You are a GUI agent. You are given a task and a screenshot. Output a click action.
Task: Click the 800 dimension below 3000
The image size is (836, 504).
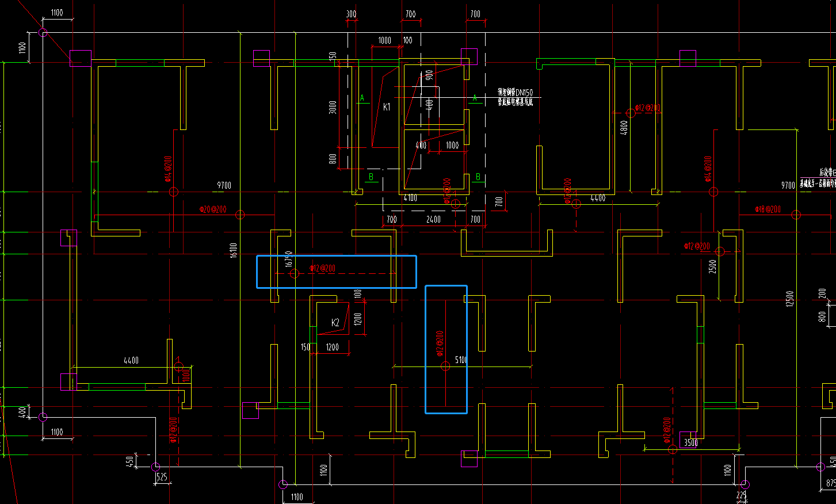click(x=333, y=158)
